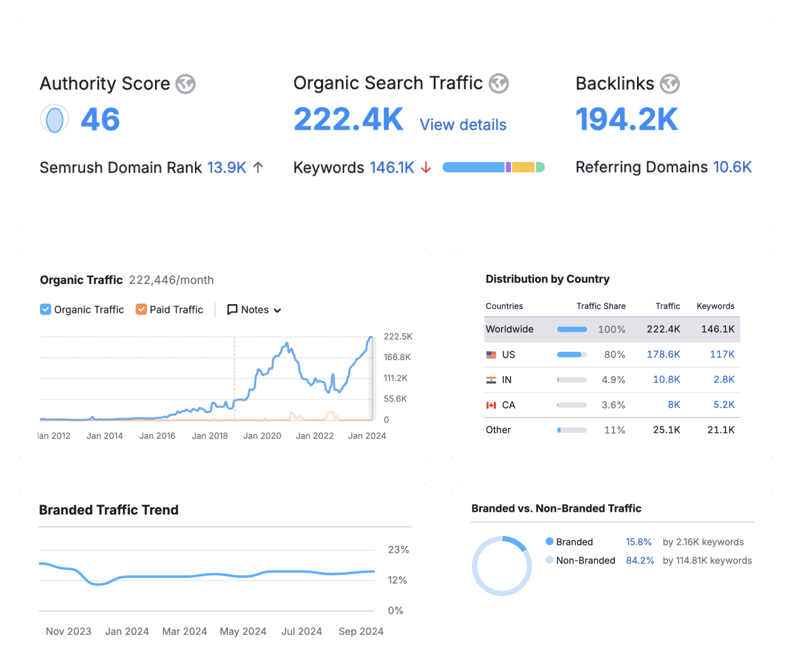
Task: Click the Canada flag icon
Action: tap(491, 405)
